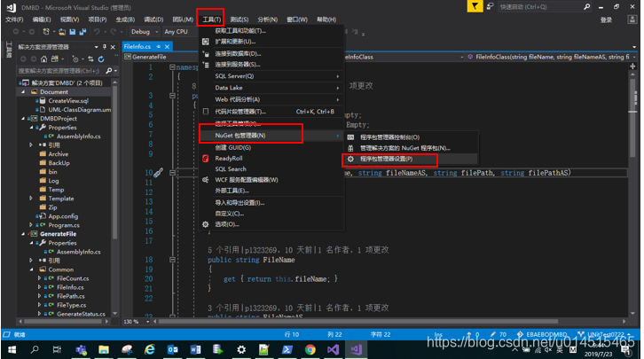This screenshot has width=644, height=359.
Task: Click Save icon in toolbar
Action: point(72,32)
